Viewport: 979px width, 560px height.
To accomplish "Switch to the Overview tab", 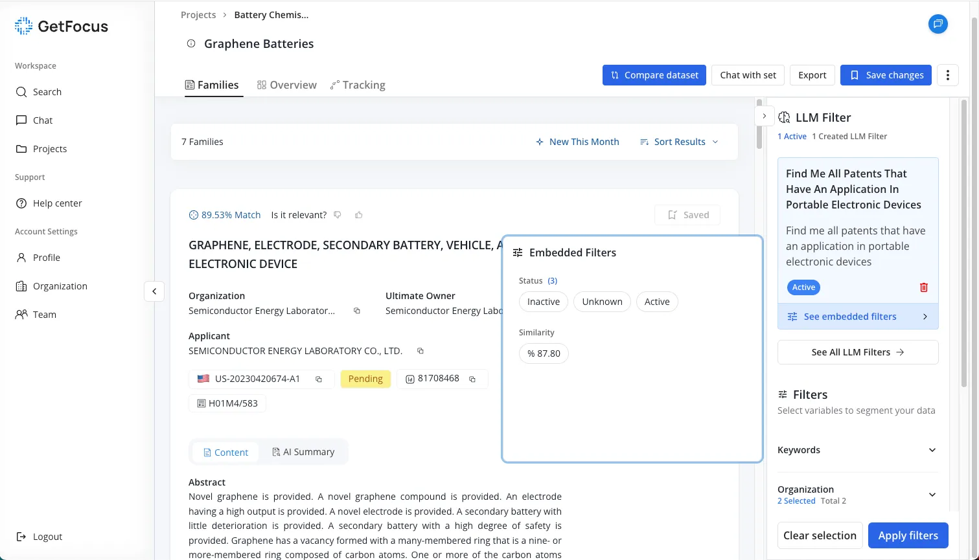I will 286,85.
